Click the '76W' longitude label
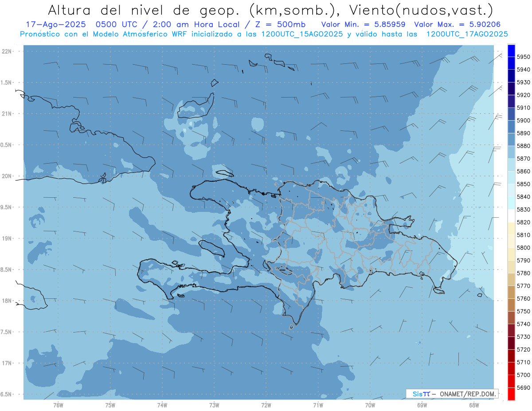The image size is (532, 411). (x=58, y=405)
